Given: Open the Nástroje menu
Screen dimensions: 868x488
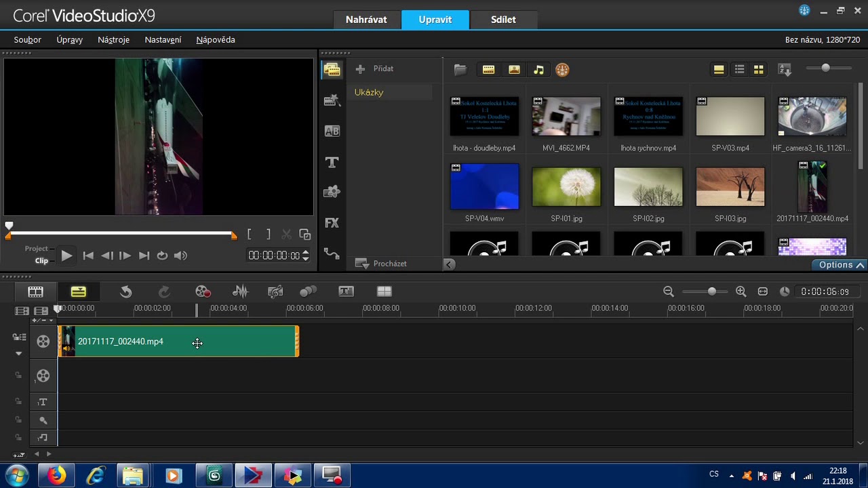Looking at the screenshot, I should (x=113, y=39).
